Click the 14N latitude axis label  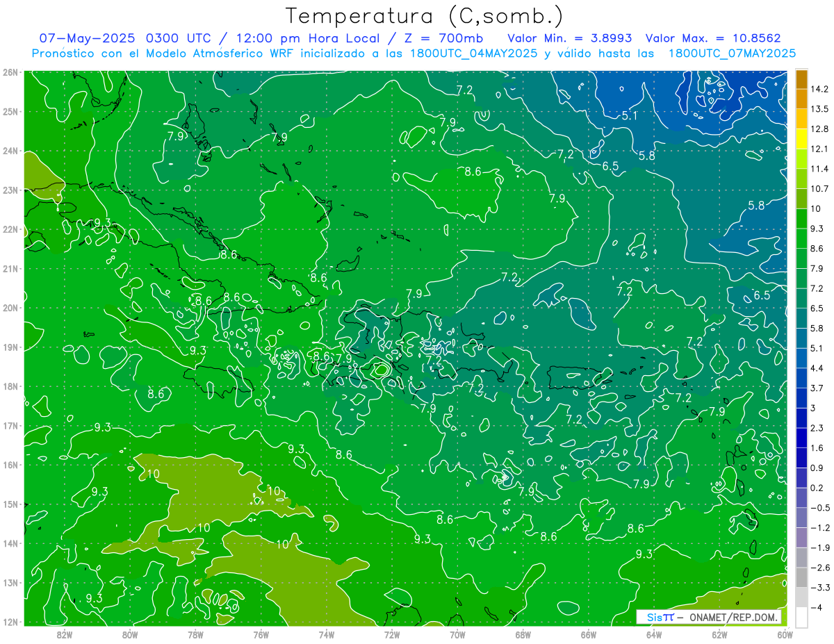[x=10, y=543]
